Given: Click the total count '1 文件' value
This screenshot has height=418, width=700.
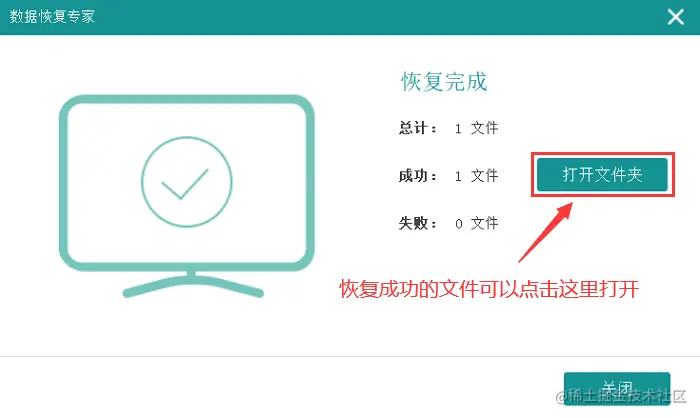Looking at the screenshot, I should (x=476, y=128).
